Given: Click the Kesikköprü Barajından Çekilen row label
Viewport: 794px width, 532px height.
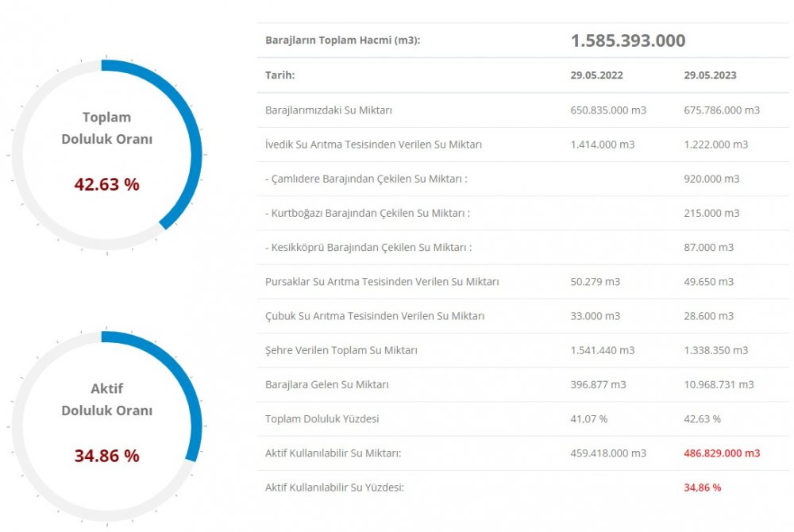Looking at the screenshot, I should 368,248.
